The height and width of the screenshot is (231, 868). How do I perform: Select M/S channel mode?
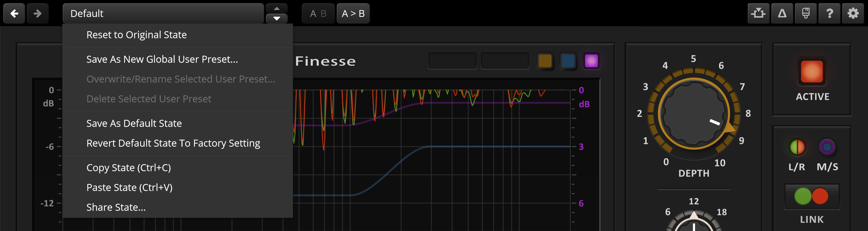(827, 147)
